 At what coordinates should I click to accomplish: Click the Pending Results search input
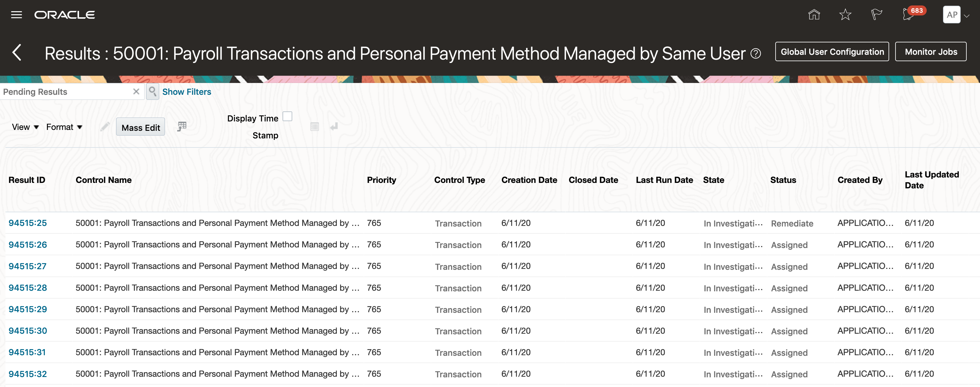coord(65,92)
